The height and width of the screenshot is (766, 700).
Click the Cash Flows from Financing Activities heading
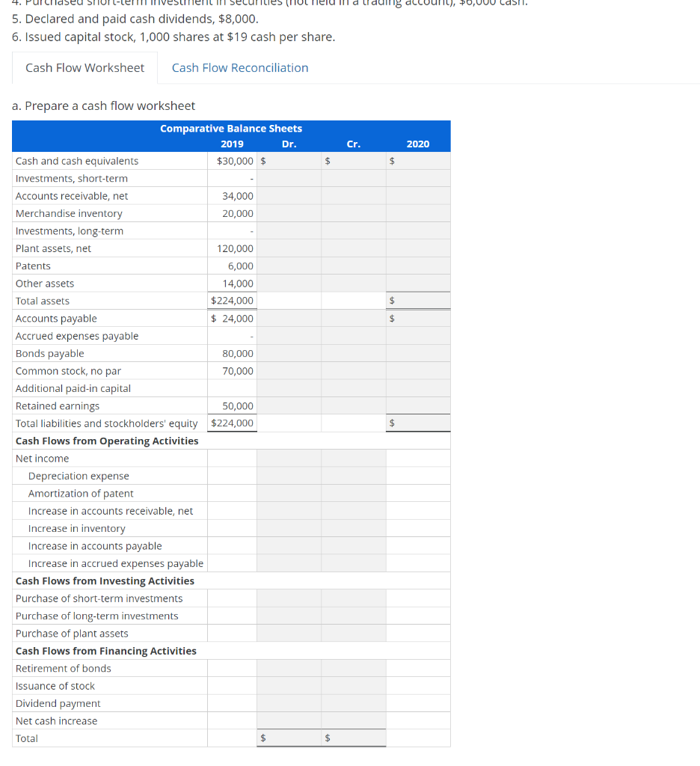click(106, 651)
